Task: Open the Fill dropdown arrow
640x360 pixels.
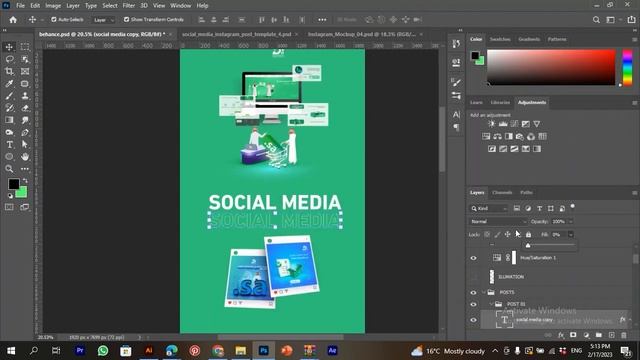Action: click(x=571, y=235)
